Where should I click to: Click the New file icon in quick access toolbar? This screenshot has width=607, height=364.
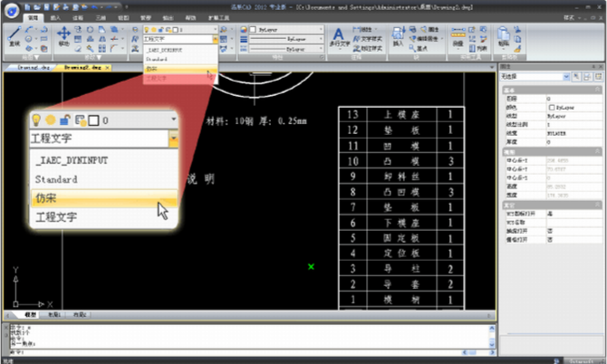coord(27,7)
